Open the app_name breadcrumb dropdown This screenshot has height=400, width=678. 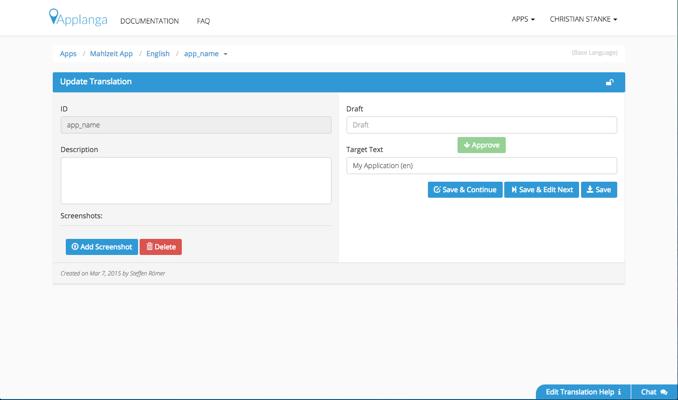click(205, 54)
